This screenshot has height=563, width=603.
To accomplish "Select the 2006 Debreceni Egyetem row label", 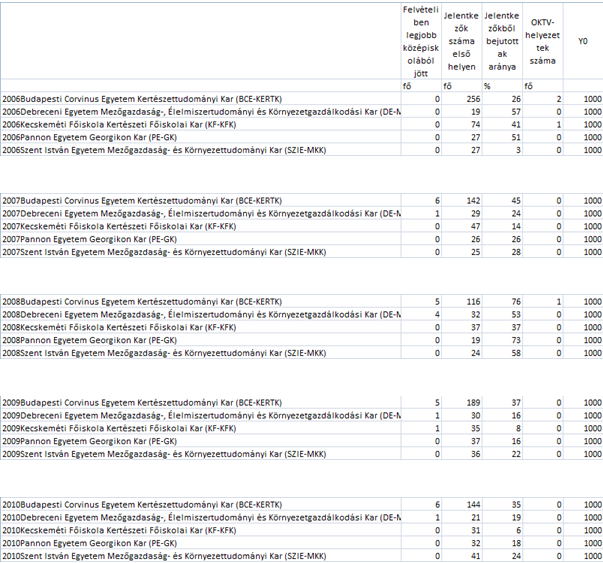I will click(x=200, y=112).
